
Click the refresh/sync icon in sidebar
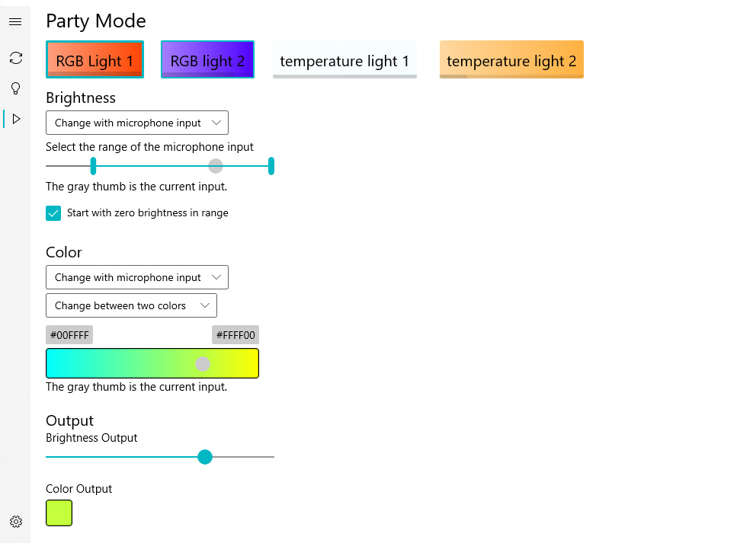(x=15, y=58)
